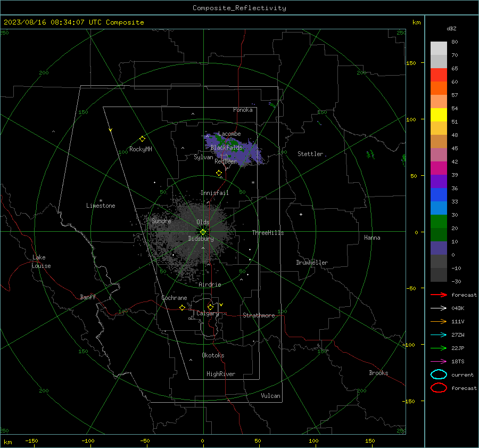Screen dimensions: 479x448
Task: Select the red 60-65 dBZ swatch
Action: click(x=439, y=75)
